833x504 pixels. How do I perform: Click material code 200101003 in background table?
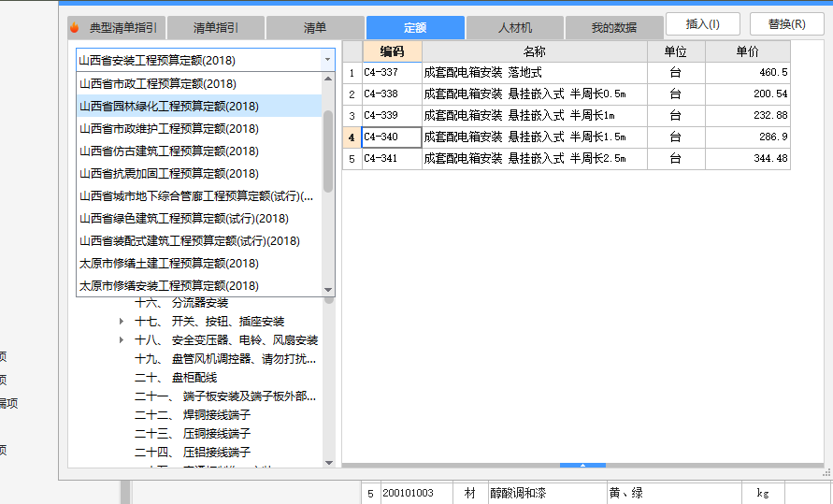(416, 493)
